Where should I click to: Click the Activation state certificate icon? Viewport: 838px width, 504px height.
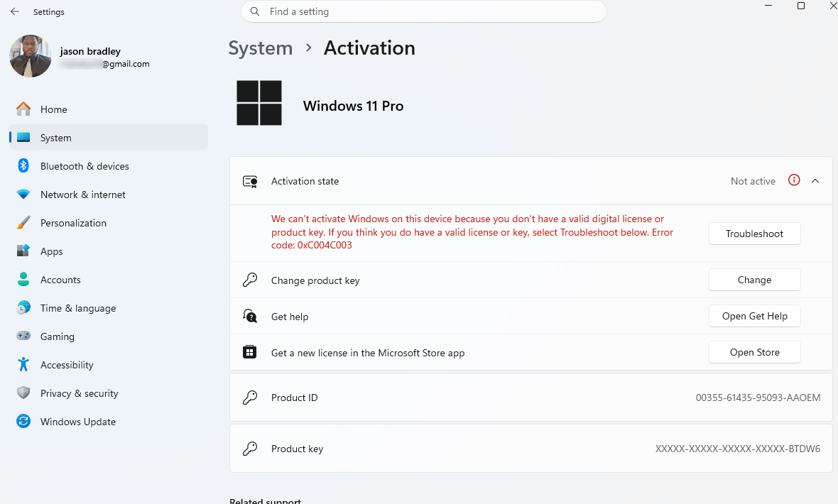(x=250, y=181)
